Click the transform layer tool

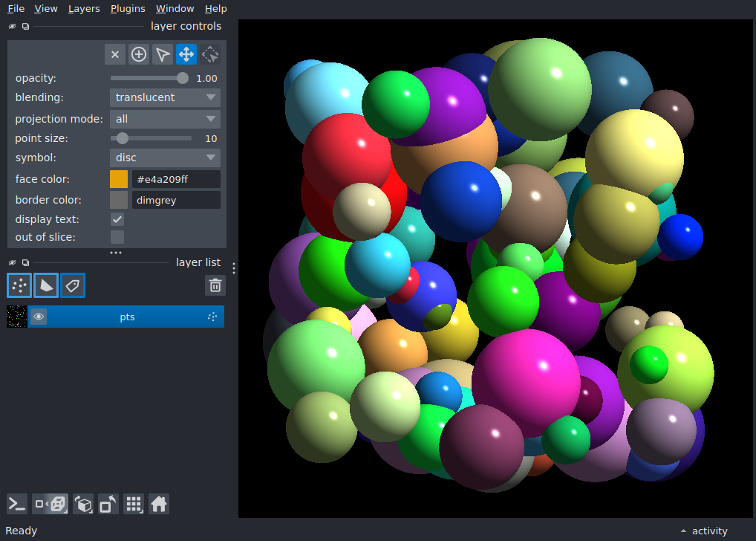click(210, 54)
